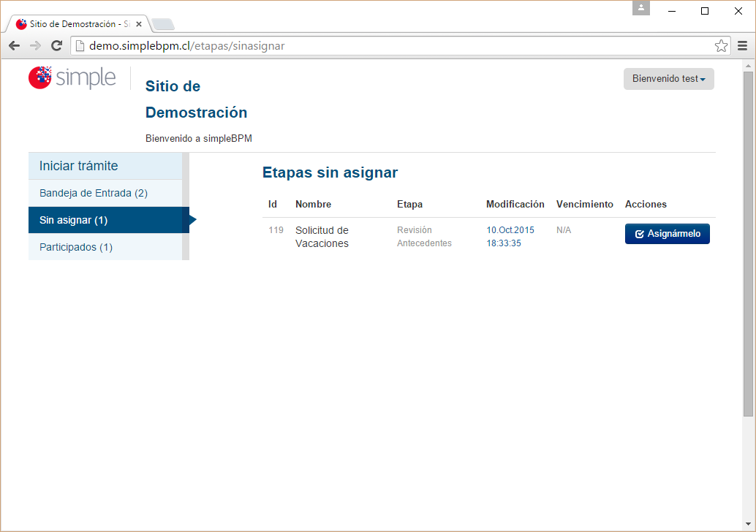
Task: Click the id 119 cell
Action: pos(276,230)
